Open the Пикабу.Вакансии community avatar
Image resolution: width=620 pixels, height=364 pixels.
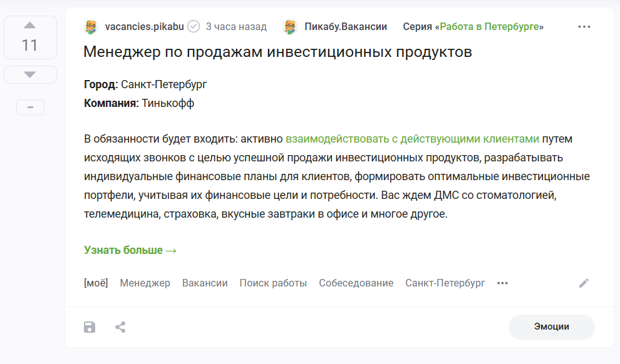coord(290,27)
